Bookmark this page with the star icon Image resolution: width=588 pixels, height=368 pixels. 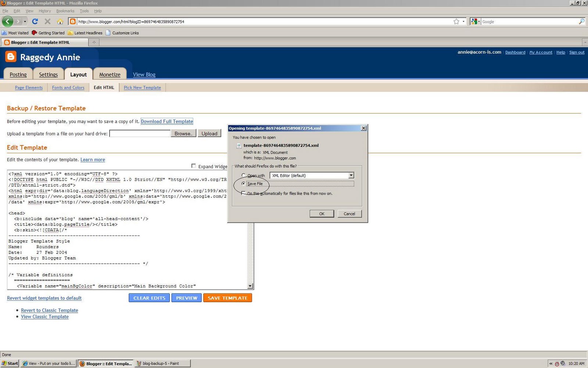tap(456, 21)
